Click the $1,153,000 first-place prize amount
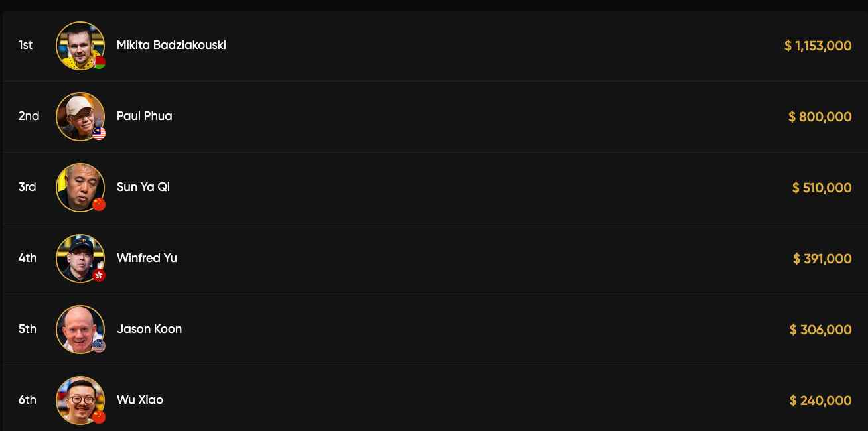 [x=818, y=46]
